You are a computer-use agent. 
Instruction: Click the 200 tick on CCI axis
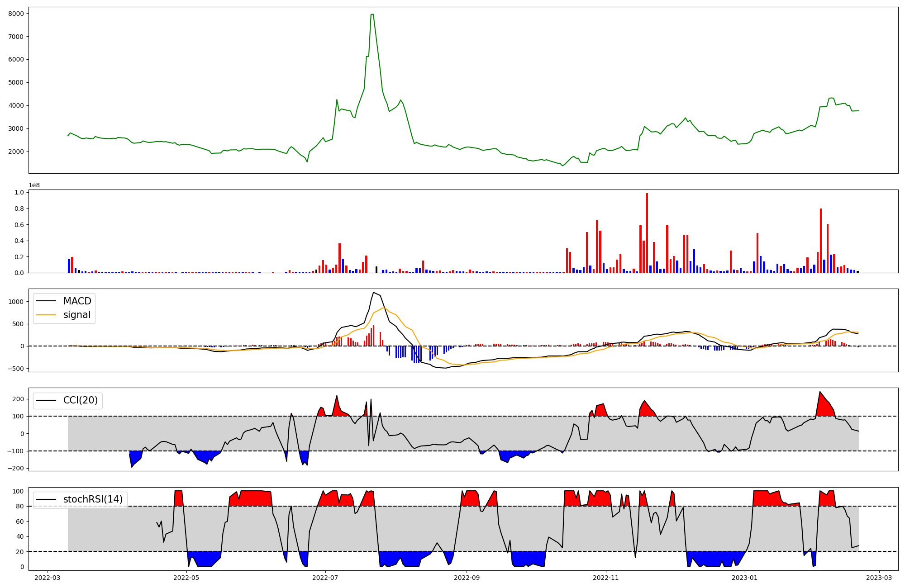(18, 399)
